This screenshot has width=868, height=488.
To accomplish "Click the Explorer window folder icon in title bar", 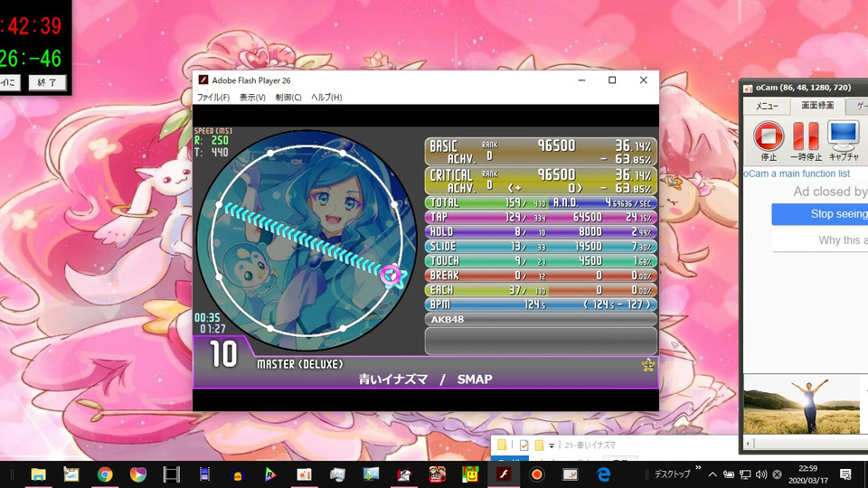I will (x=502, y=445).
